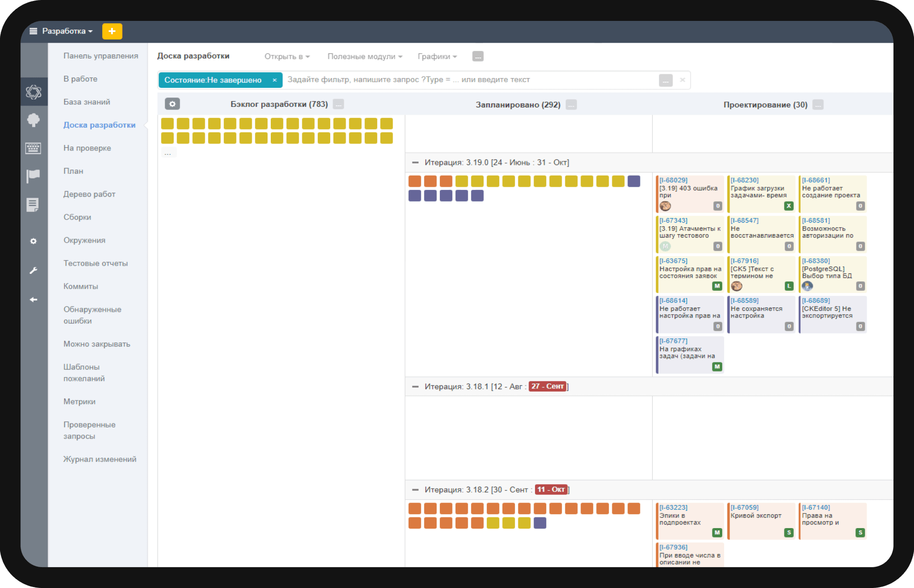Click the tree icon in left sidebar

coord(33,120)
